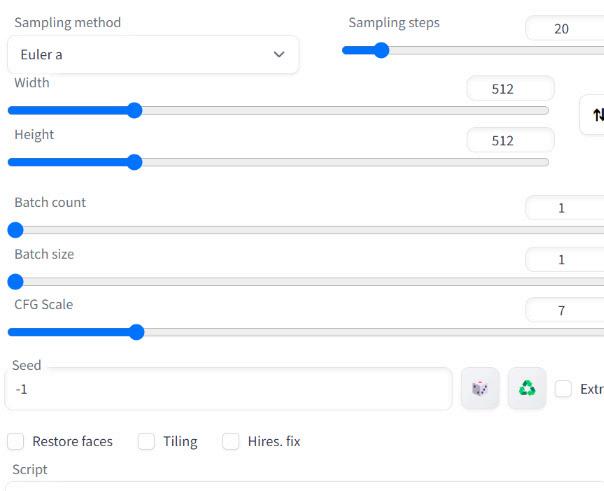The width and height of the screenshot is (604, 491).
Task: Click the dice random seed icon
Action: [480, 388]
